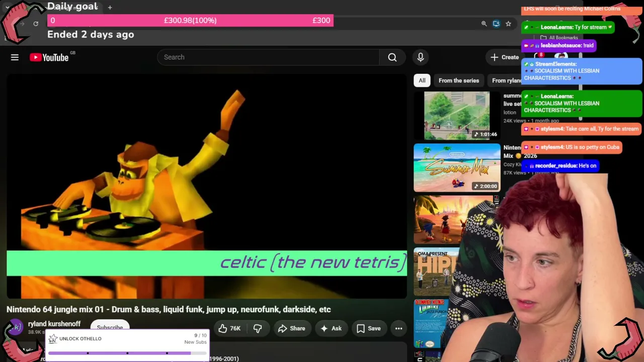Open the YouTube guide hamburger menu
The image size is (644, 362).
pos(15,57)
